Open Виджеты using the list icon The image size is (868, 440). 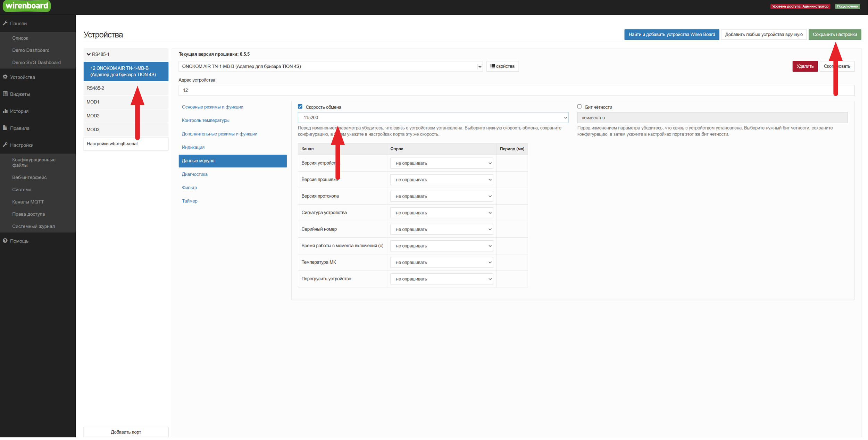6,94
